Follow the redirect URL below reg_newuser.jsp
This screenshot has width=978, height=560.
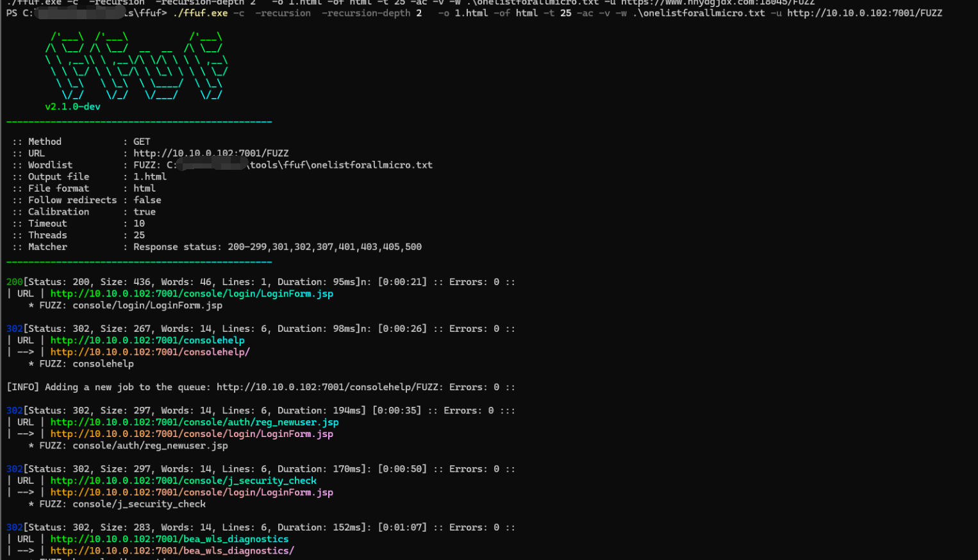pos(192,434)
